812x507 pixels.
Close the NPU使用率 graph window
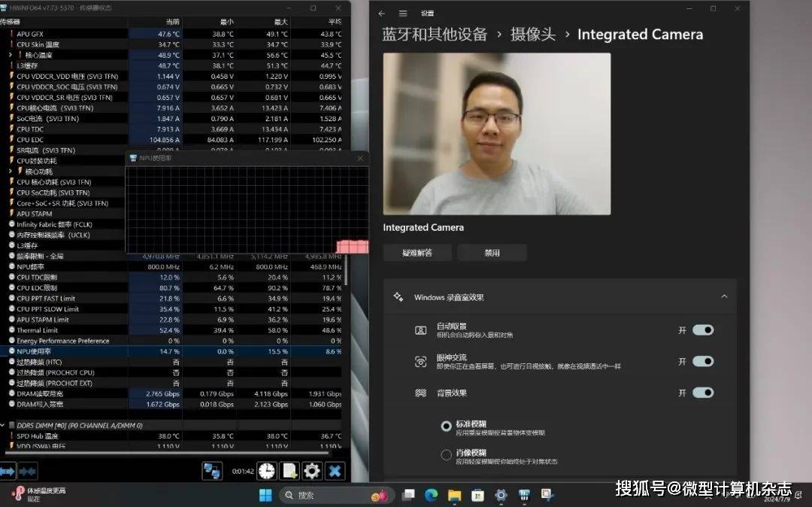click(x=360, y=158)
